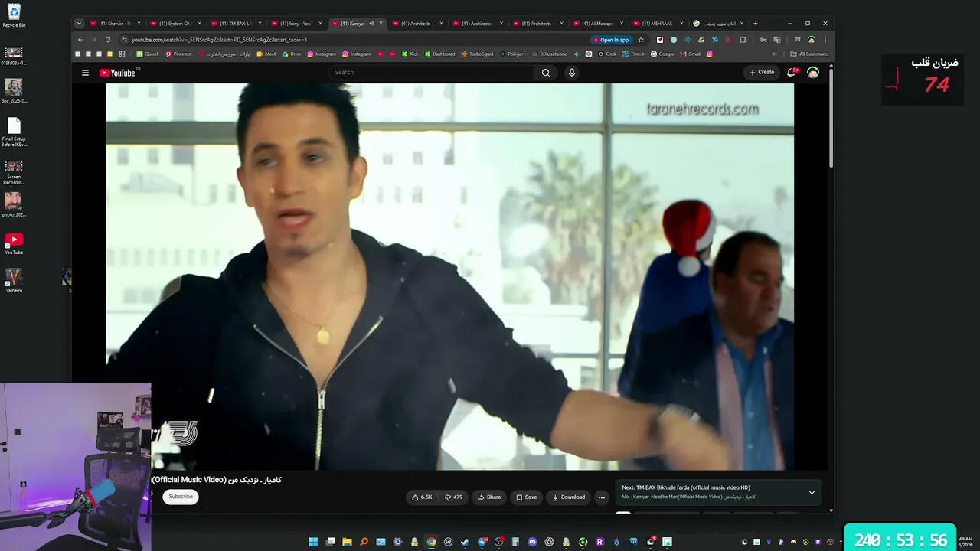The height and width of the screenshot is (551, 980).
Task: Open the TurboSquid bookmark
Action: click(478, 54)
